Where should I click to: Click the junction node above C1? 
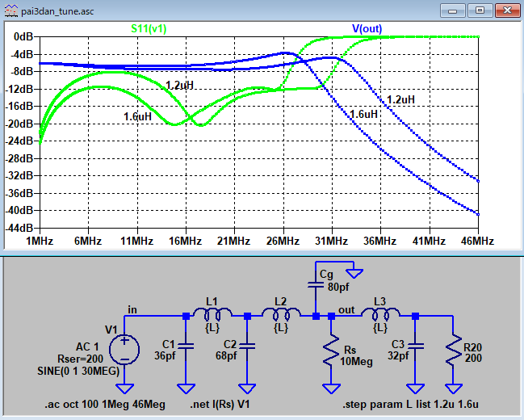[186, 316]
